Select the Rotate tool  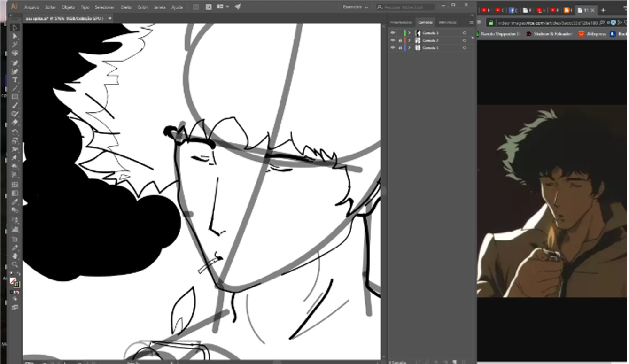point(15,132)
